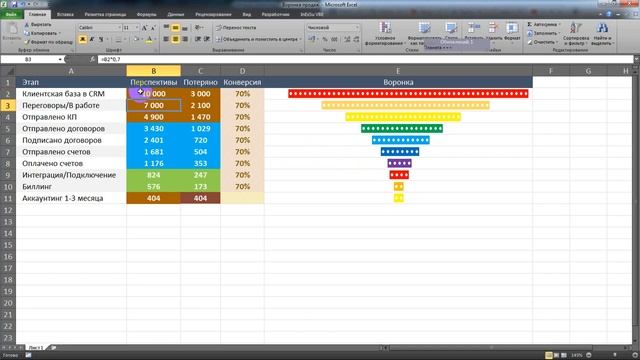Image resolution: width=640 pixels, height=360 pixels.
Task: Activate Format Painter (Формат по образцу)
Action: pos(48,42)
